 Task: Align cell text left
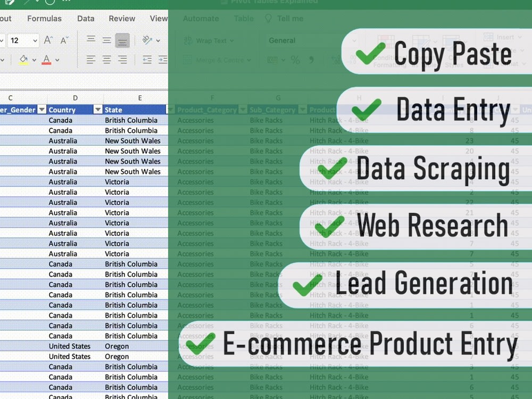(90, 60)
